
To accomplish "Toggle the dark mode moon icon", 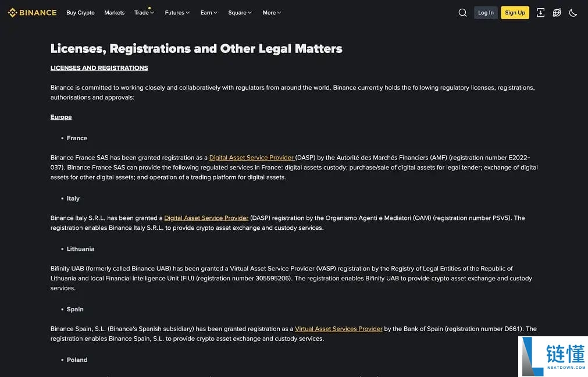I will coord(573,13).
